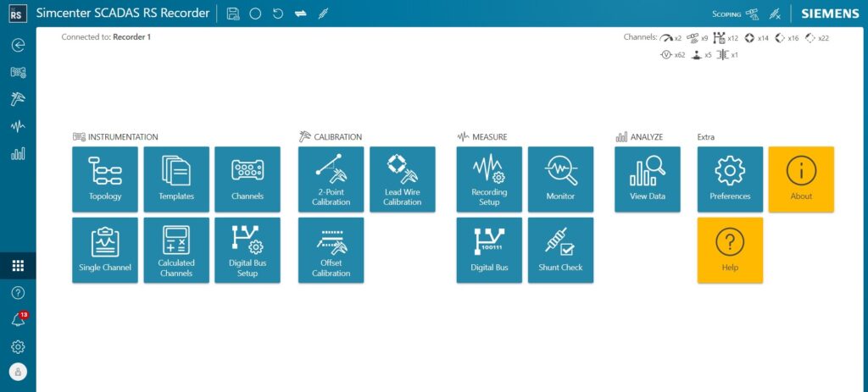Open Recording Setup tile
The width and height of the screenshot is (868, 392).
point(489,179)
